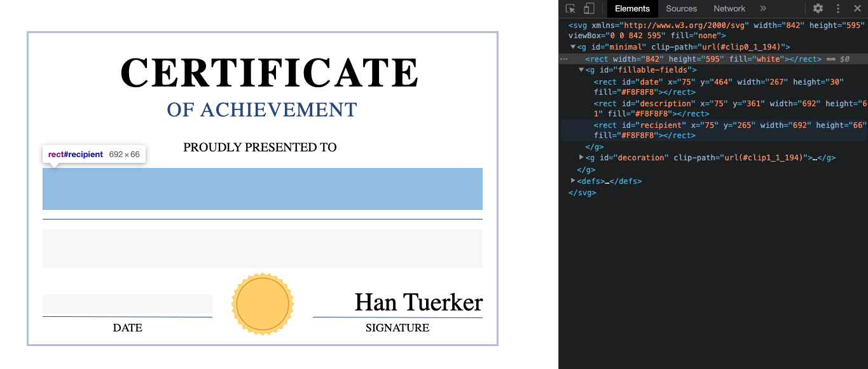Activate the inspect element picker tool
The height and width of the screenshot is (369, 868).
[570, 8]
